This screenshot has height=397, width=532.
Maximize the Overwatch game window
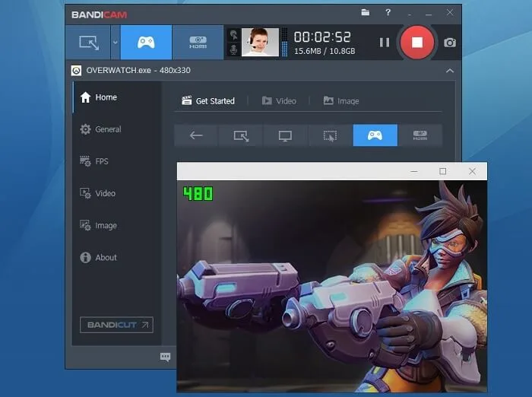pos(443,172)
